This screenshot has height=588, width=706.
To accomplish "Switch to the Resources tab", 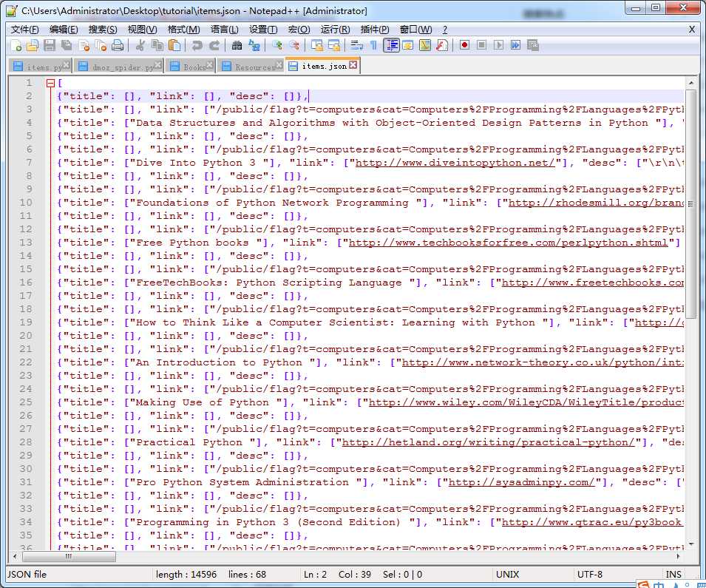I will 251,67.
